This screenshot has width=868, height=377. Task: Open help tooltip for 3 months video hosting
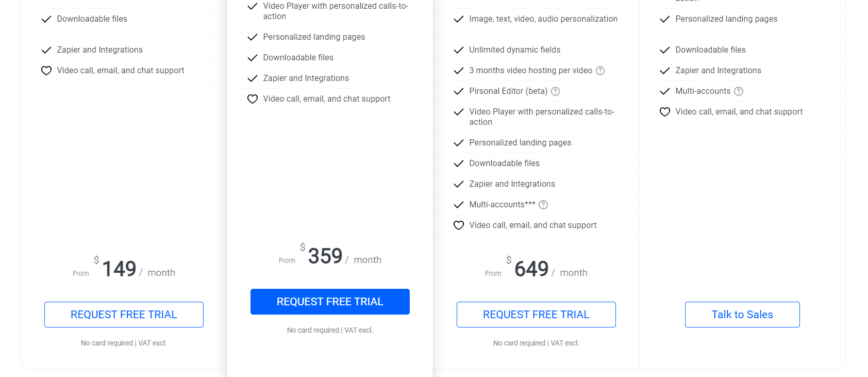pyautogui.click(x=599, y=70)
